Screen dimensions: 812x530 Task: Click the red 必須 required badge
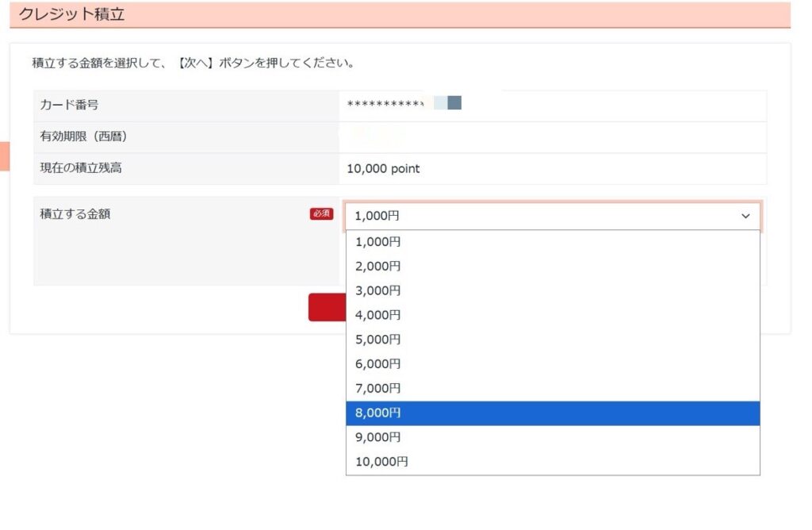click(x=321, y=213)
